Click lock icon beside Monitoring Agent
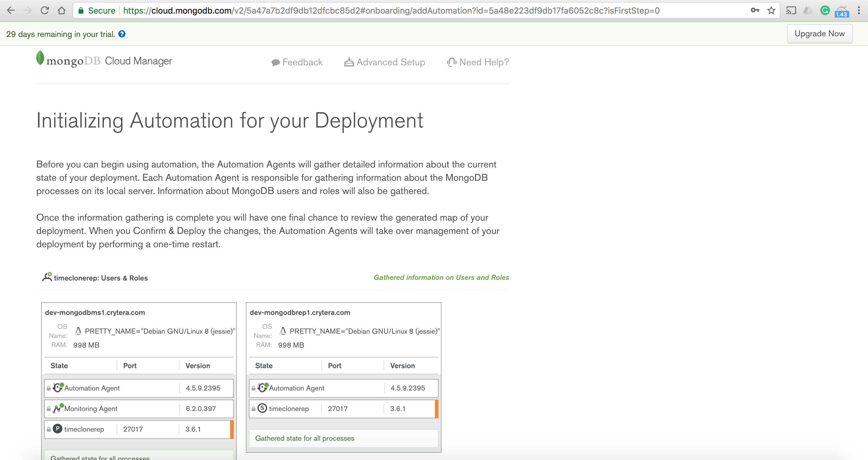868x460 pixels. pyautogui.click(x=49, y=409)
